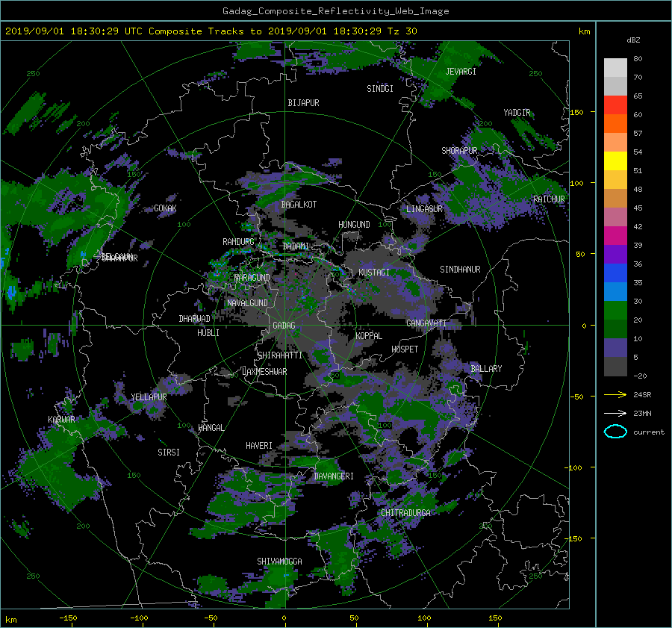
Task: Pick the dark grey -20 to 5 dBZ swatch
Action: tap(615, 367)
